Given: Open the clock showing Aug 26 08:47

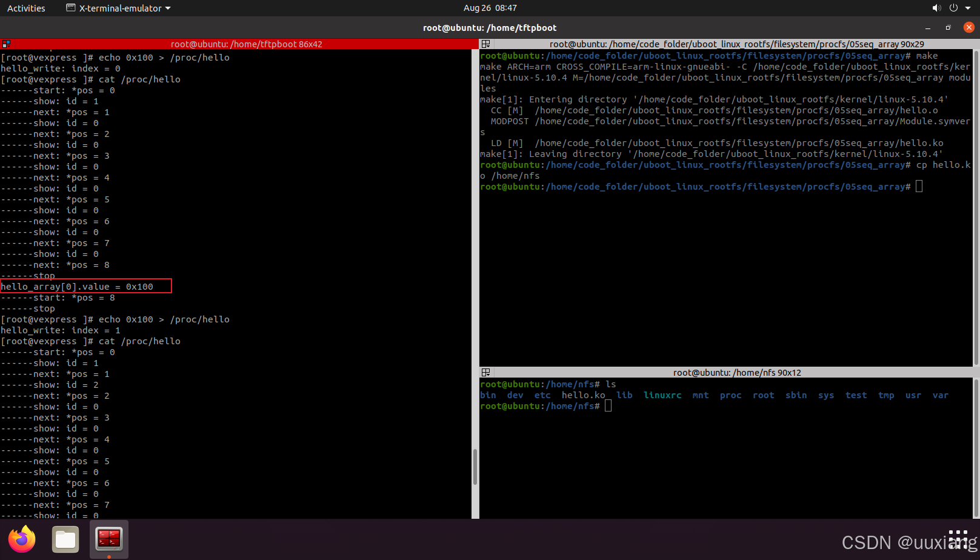Looking at the screenshot, I should pos(490,8).
